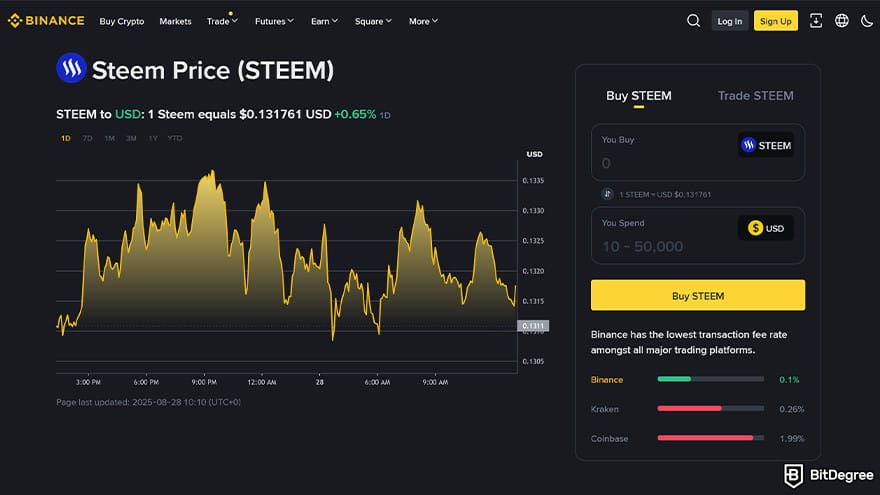This screenshot has width=880, height=495.
Task: Click the Log In button
Action: 730,21
